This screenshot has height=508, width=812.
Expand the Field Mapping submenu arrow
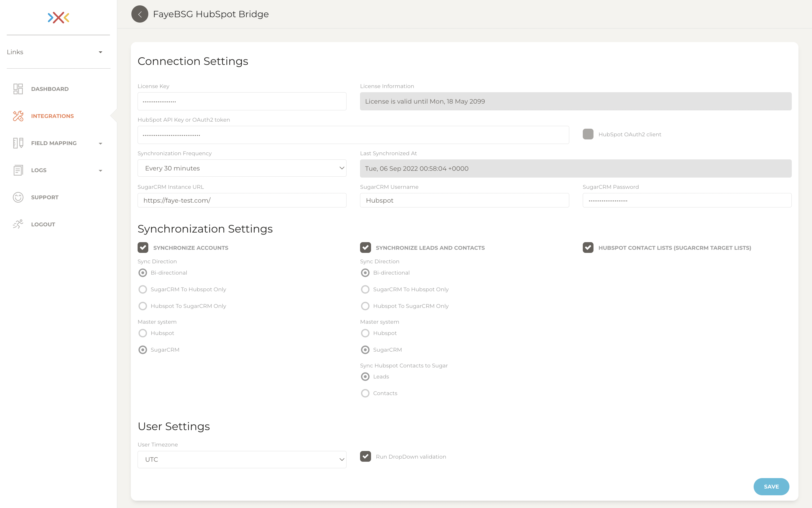pos(100,143)
